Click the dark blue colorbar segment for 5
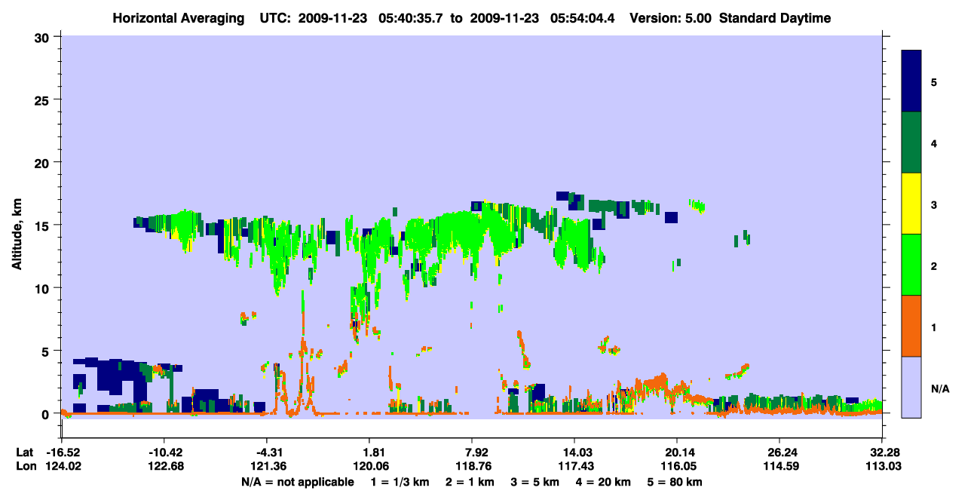980x503 pixels. (x=911, y=81)
